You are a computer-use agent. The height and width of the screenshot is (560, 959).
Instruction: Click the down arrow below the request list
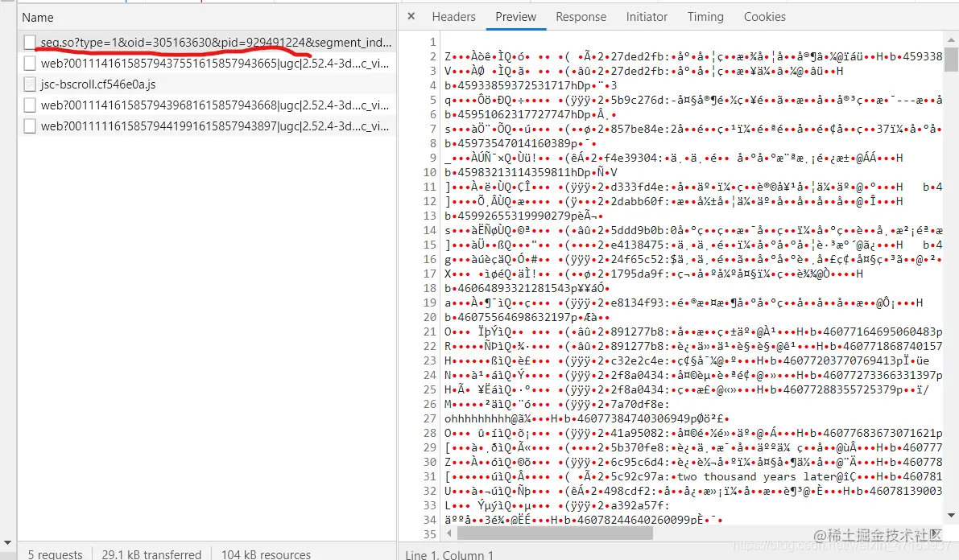click(7, 542)
